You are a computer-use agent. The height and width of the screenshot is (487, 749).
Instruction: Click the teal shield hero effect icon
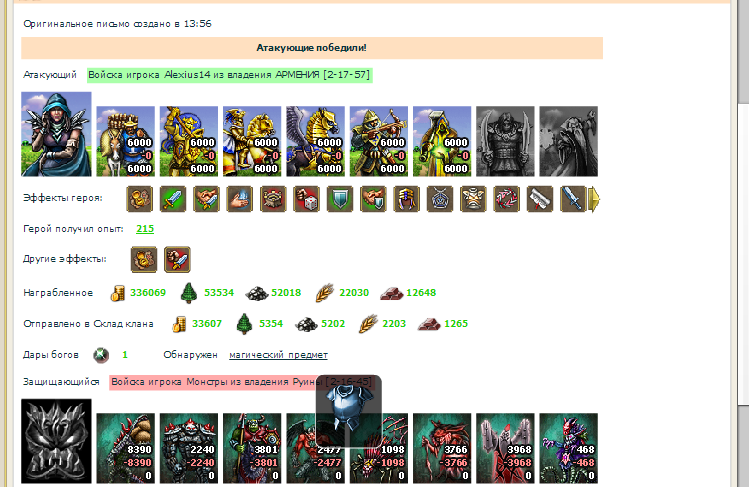(340, 199)
